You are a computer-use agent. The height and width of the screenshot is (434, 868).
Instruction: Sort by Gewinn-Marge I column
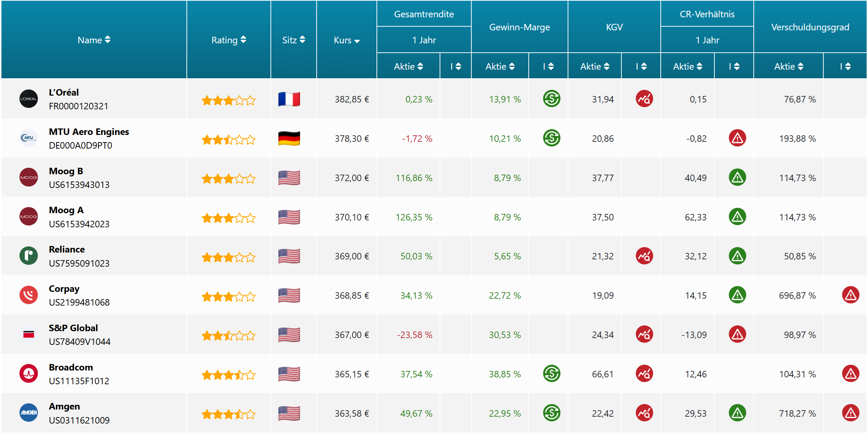pyautogui.click(x=548, y=66)
